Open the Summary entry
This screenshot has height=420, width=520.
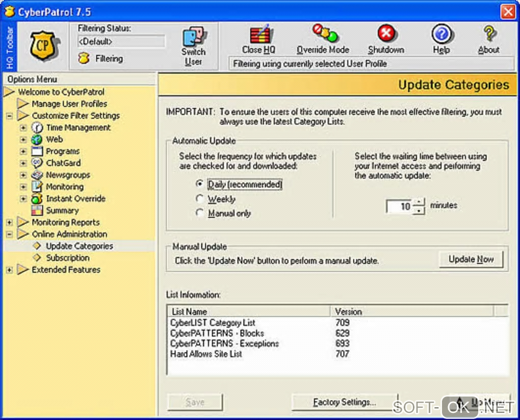pyautogui.click(x=62, y=211)
